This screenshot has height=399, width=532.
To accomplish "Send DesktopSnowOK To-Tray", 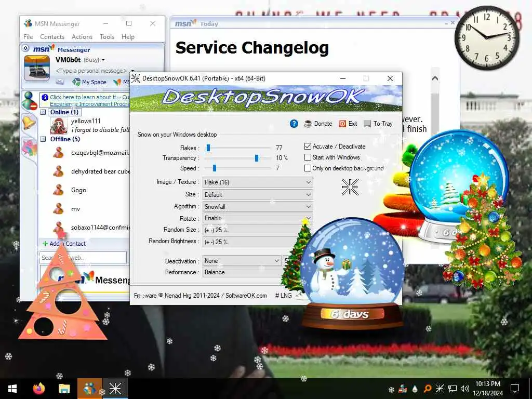I will point(378,124).
